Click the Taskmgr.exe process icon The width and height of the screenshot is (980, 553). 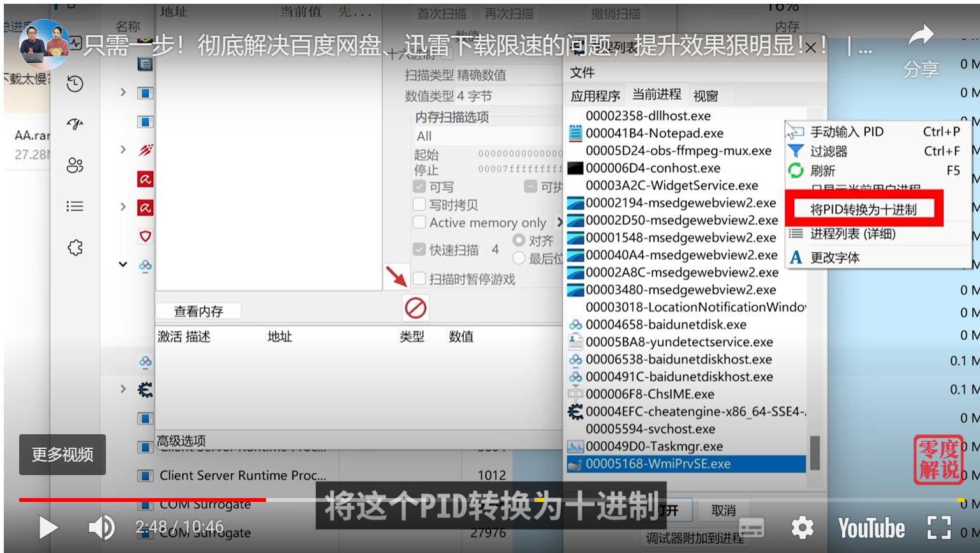pos(575,446)
